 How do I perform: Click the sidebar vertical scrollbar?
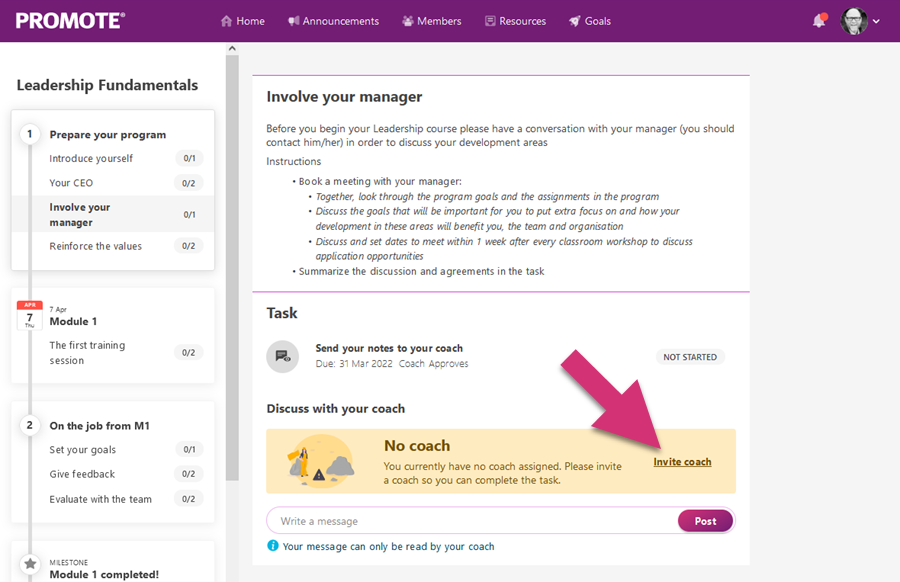[232, 267]
